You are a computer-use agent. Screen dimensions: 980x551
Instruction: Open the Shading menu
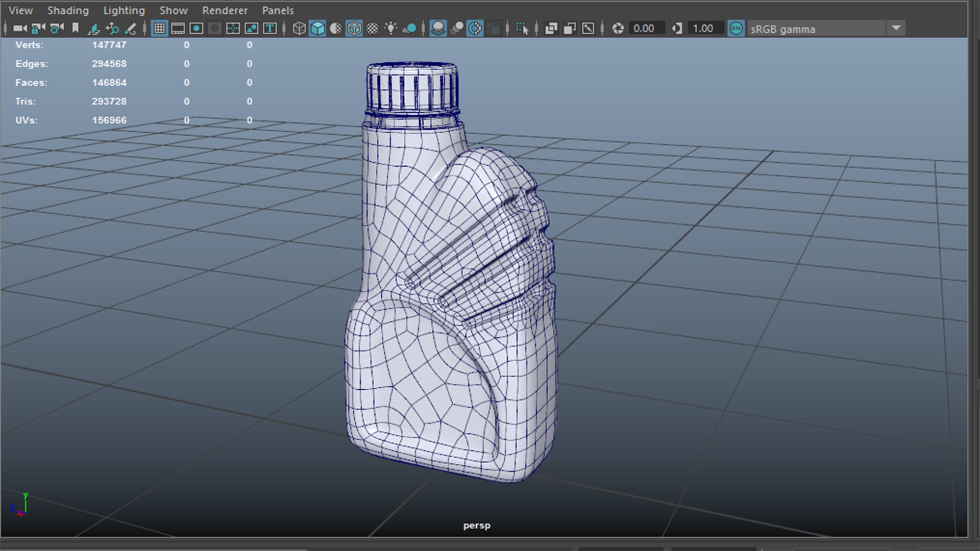pyautogui.click(x=68, y=10)
